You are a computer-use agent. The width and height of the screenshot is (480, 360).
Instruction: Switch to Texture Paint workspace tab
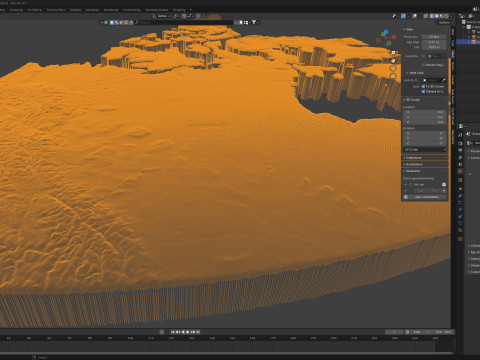click(x=56, y=10)
